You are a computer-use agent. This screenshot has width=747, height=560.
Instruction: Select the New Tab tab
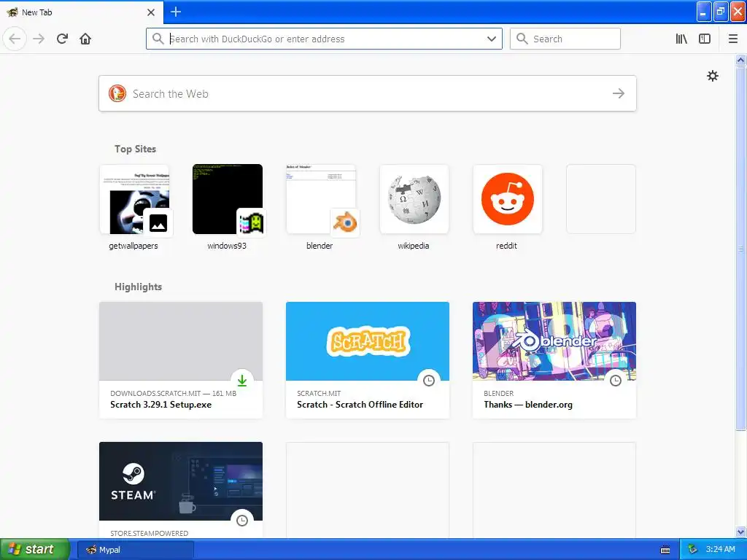pos(81,12)
